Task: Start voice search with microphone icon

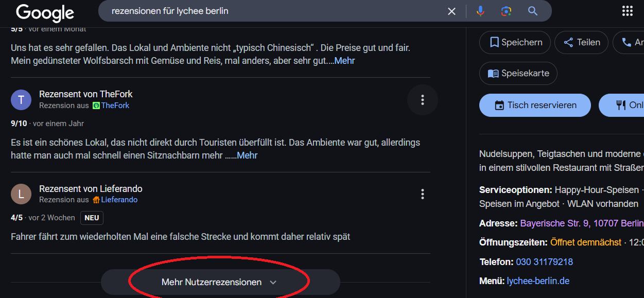Action: [480, 11]
